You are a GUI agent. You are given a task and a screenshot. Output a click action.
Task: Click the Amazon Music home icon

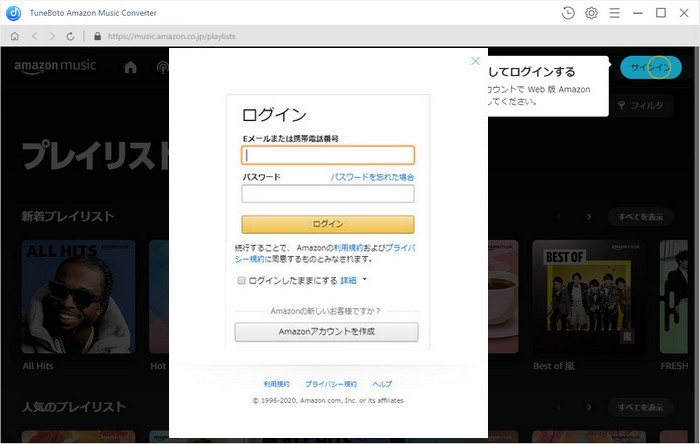pyautogui.click(x=130, y=67)
